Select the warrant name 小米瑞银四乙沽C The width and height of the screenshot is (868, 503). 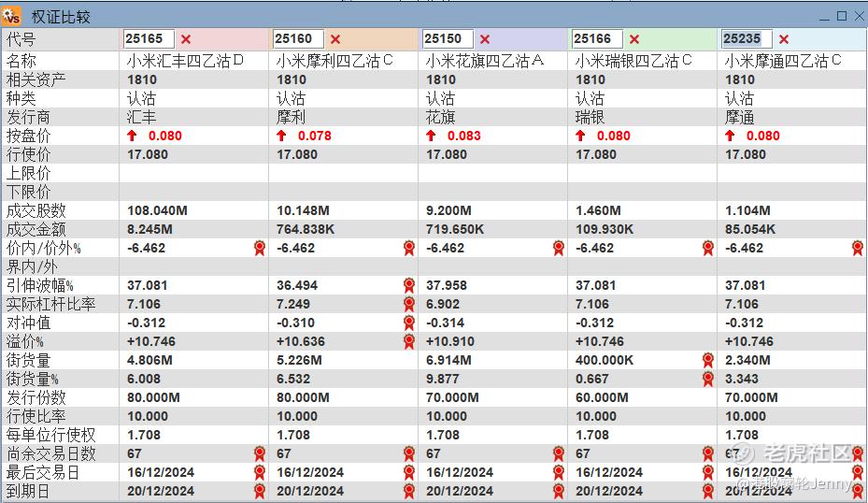pyautogui.click(x=633, y=61)
